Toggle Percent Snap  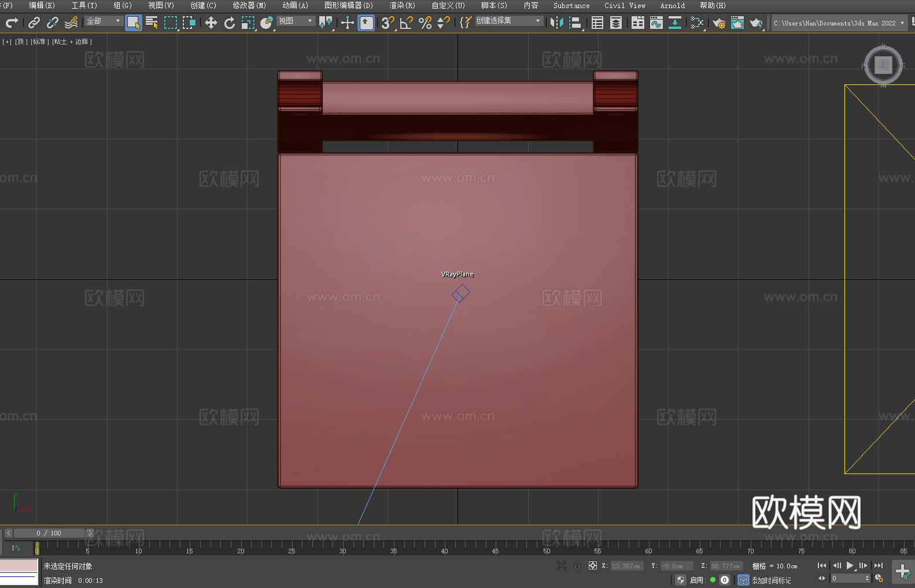tap(425, 23)
